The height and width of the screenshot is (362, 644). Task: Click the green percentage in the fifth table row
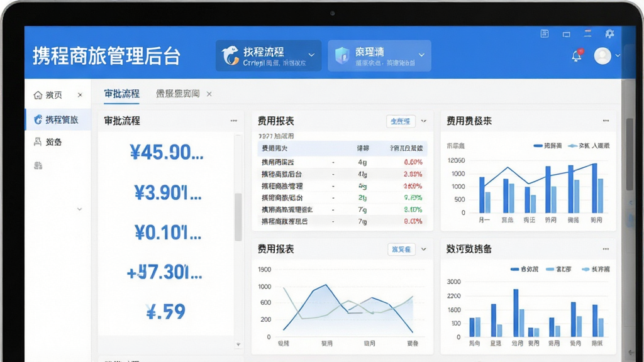tap(413, 209)
